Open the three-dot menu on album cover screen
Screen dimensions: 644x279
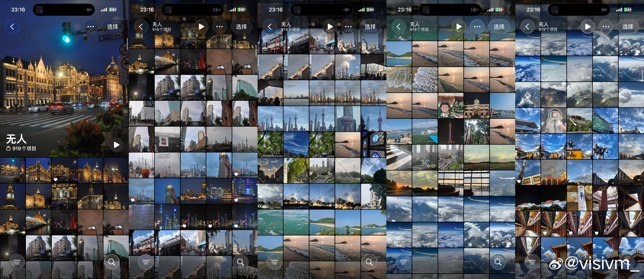(x=91, y=27)
